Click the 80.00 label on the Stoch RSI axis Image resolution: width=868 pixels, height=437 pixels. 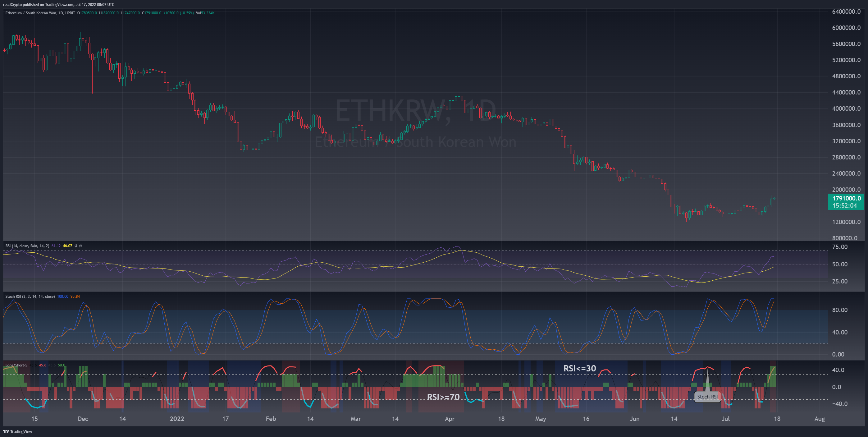(840, 310)
